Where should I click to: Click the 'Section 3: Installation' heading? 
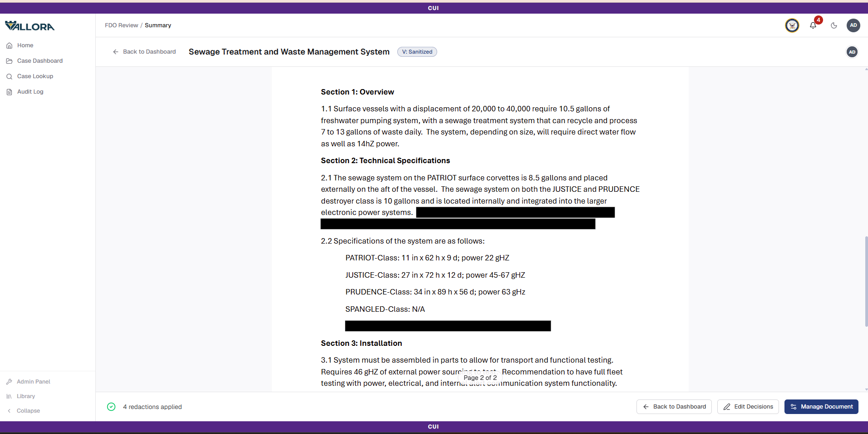click(361, 343)
